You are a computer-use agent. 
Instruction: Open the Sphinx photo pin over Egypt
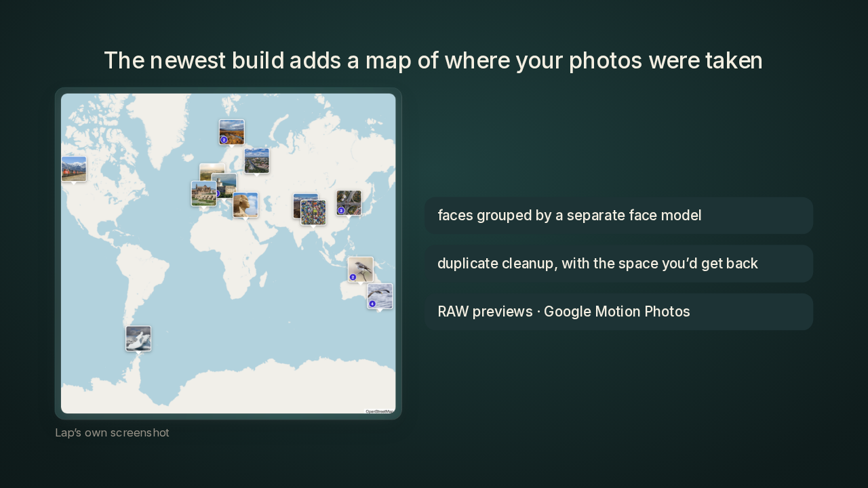[x=245, y=205]
